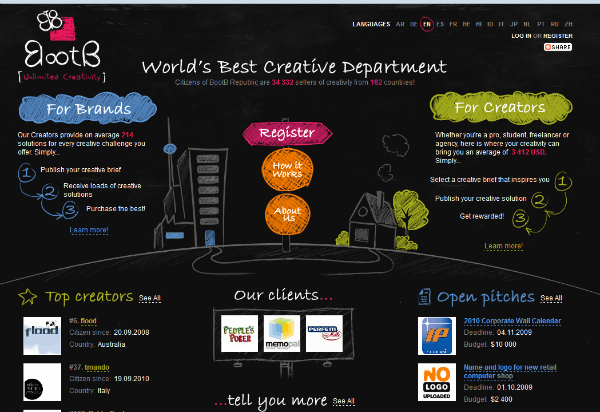
Task: Click See All next to tell you more
Action: pyautogui.click(x=344, y=401)
